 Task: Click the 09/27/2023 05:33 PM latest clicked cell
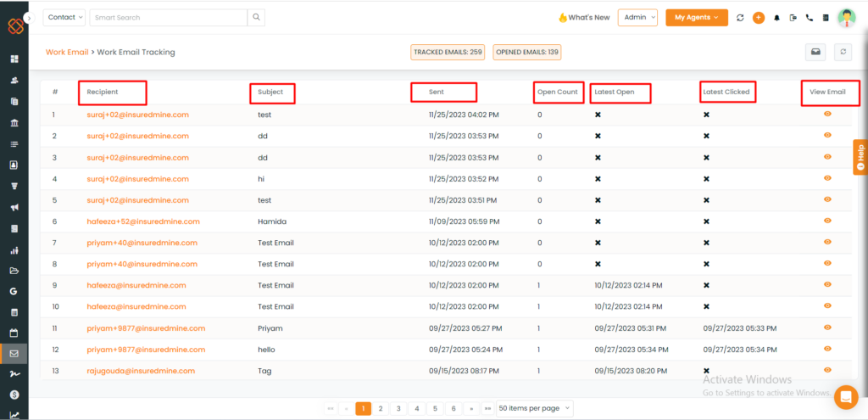(x=740, y=328)
